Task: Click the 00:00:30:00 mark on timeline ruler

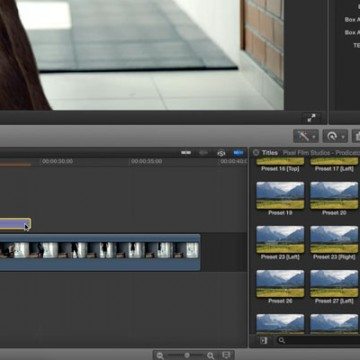Action: 57,161
